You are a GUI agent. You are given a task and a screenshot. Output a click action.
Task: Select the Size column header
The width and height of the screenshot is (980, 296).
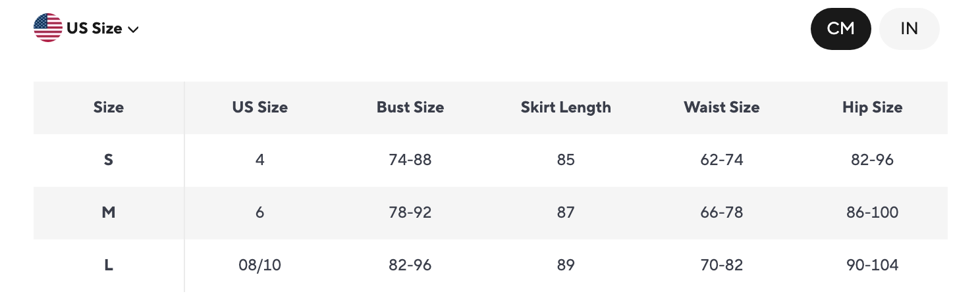(109, 107)
